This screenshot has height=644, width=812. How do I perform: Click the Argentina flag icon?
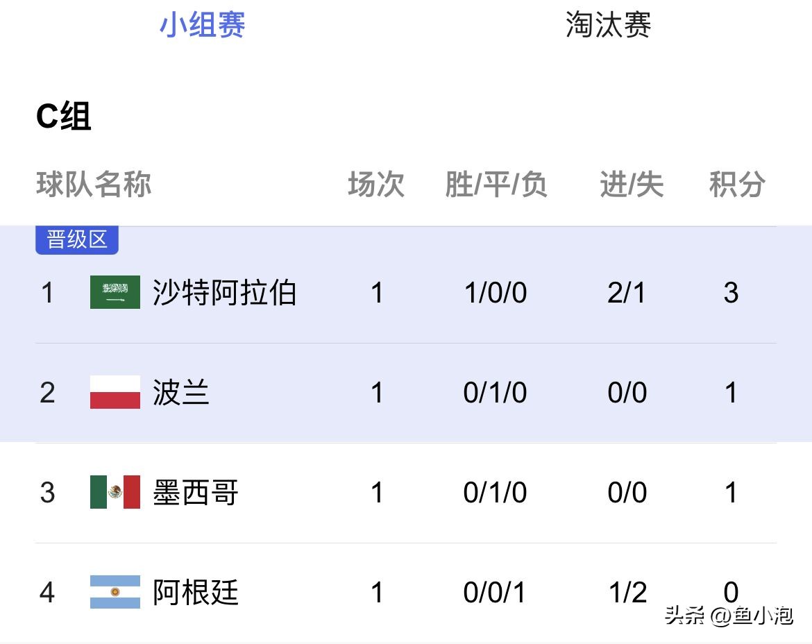[x=115, y=593]
